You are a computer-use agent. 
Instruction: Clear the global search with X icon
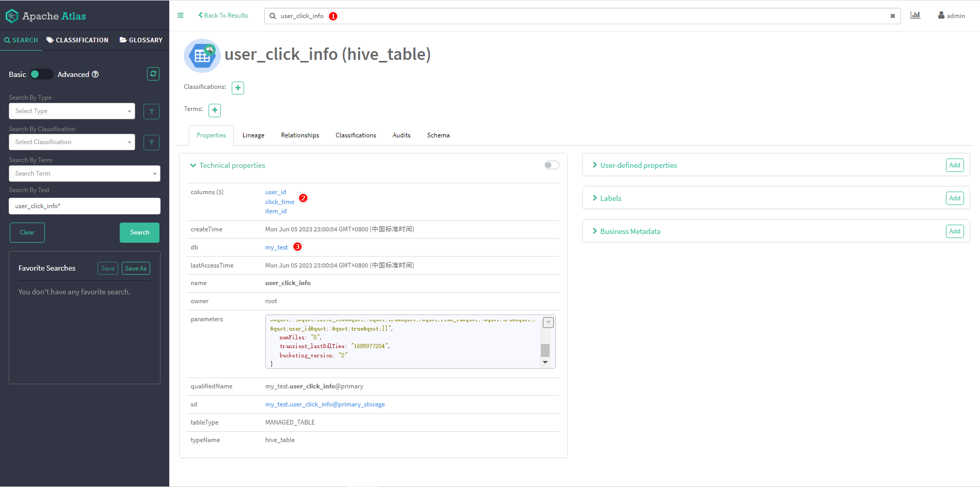coord(892,16)
